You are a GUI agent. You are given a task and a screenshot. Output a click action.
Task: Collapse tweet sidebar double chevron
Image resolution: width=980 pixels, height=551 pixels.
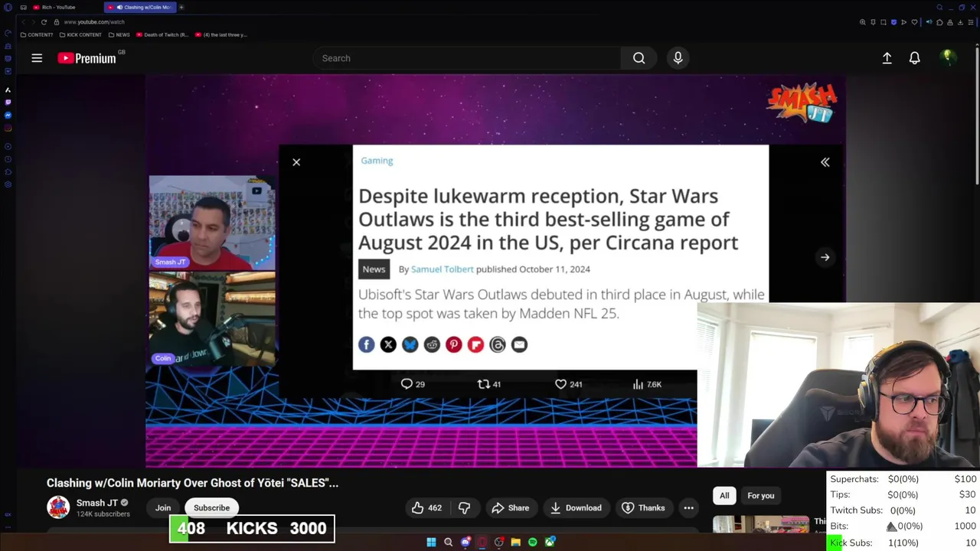click(825, 162)
